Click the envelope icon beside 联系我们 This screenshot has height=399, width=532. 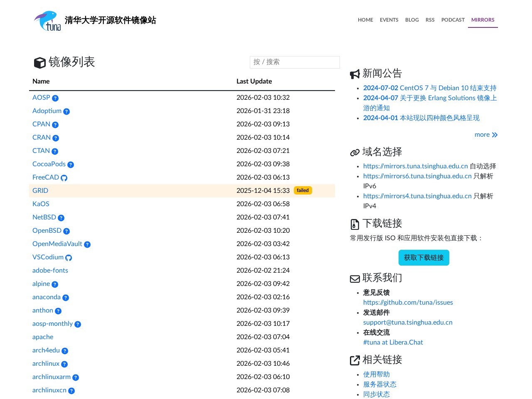pos(355,278)
